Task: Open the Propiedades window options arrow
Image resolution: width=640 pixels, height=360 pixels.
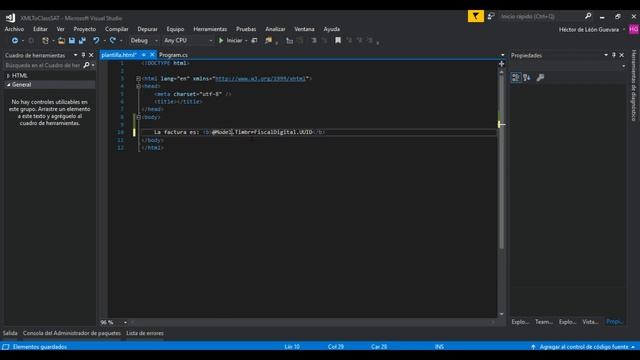Action: tap(606, 55)
